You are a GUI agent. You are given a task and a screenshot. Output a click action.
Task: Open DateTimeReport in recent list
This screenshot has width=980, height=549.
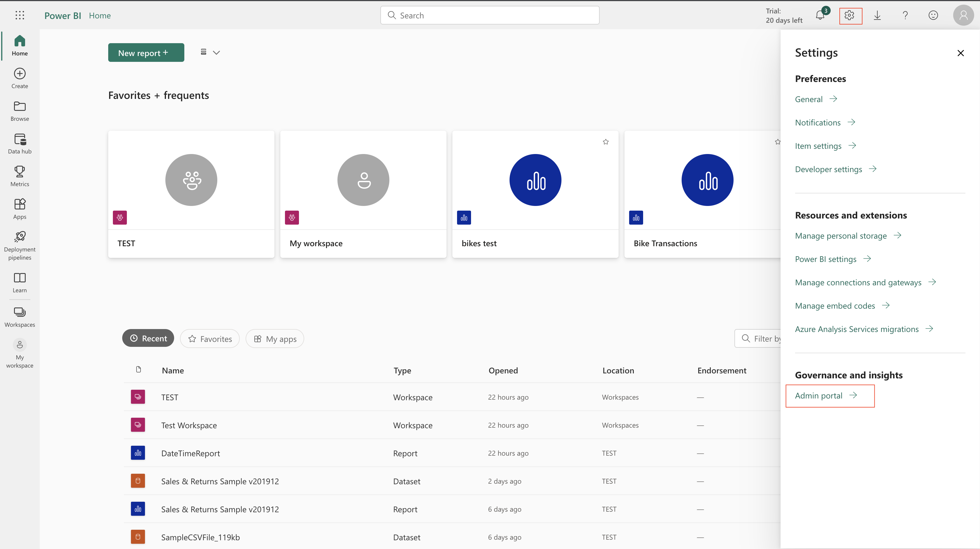(452, 453)
